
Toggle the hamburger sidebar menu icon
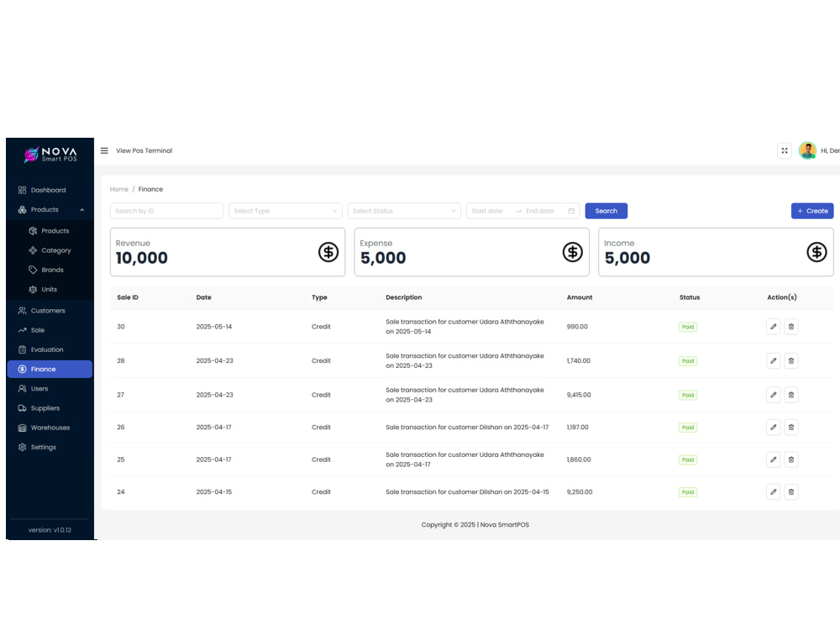104,150
